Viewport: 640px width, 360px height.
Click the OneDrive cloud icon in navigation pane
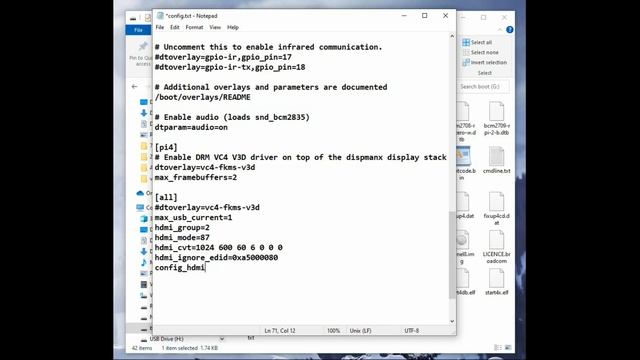pos(140,193)
